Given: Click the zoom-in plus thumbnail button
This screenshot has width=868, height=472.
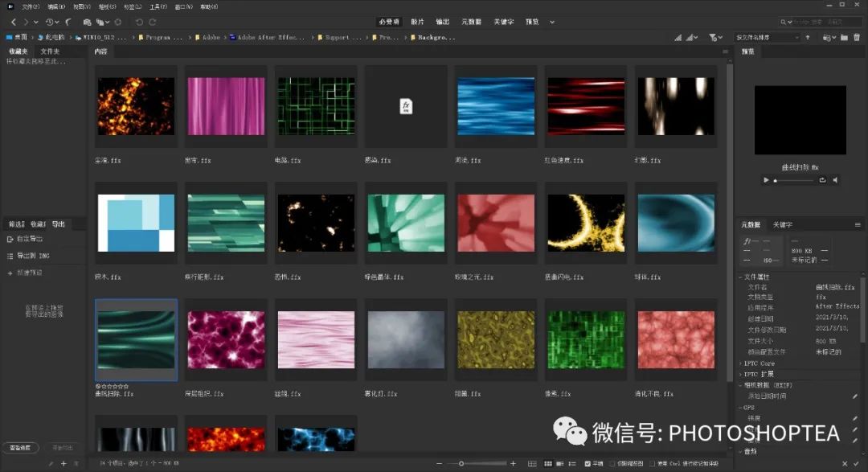Looking at the screenshot, I should pos(513,464).
